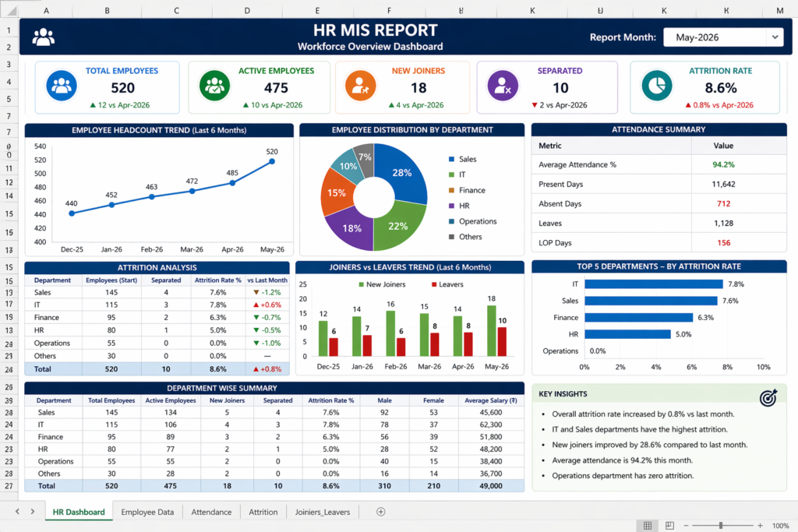
Task: Click the Operations teal legend swatch
Action: pos(451,221)
